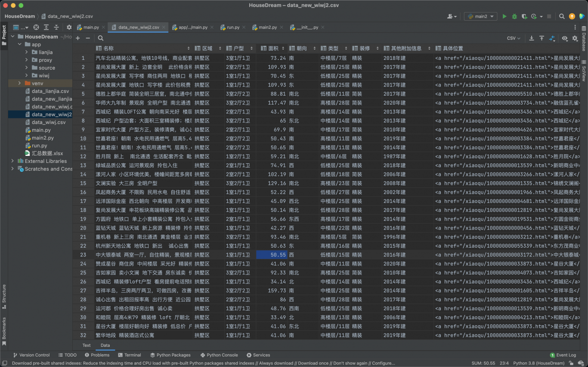Expand the source folder
Viewport: 588px width, 367px height.
26,68
